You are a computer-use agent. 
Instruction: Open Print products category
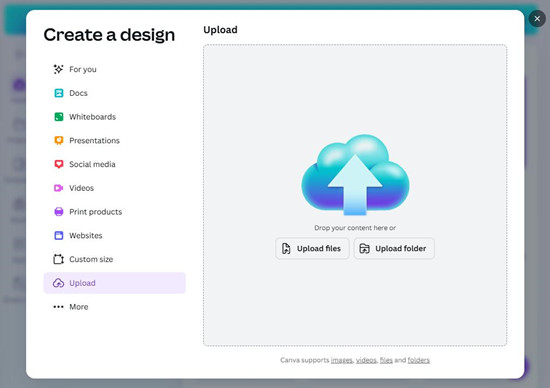coord(114,212)
